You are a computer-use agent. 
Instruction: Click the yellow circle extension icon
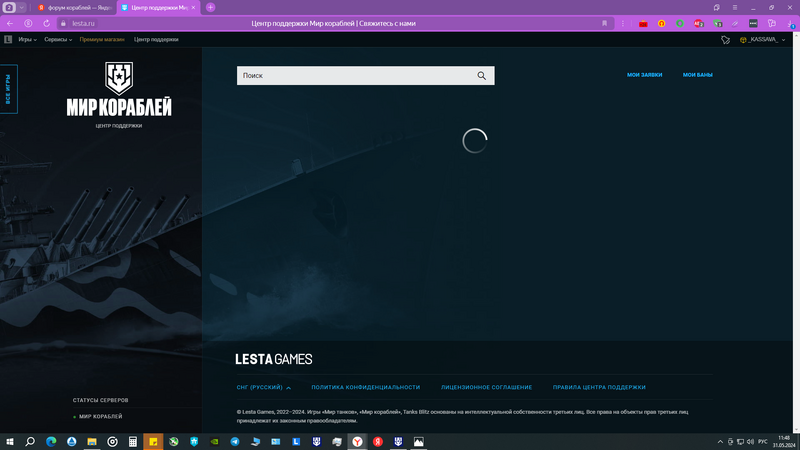[x=661, y=23]
